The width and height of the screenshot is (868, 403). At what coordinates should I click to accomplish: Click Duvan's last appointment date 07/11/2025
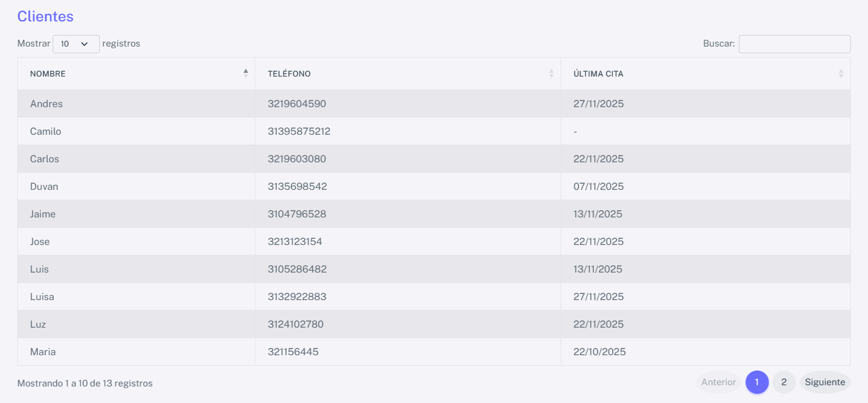[598, 187]
